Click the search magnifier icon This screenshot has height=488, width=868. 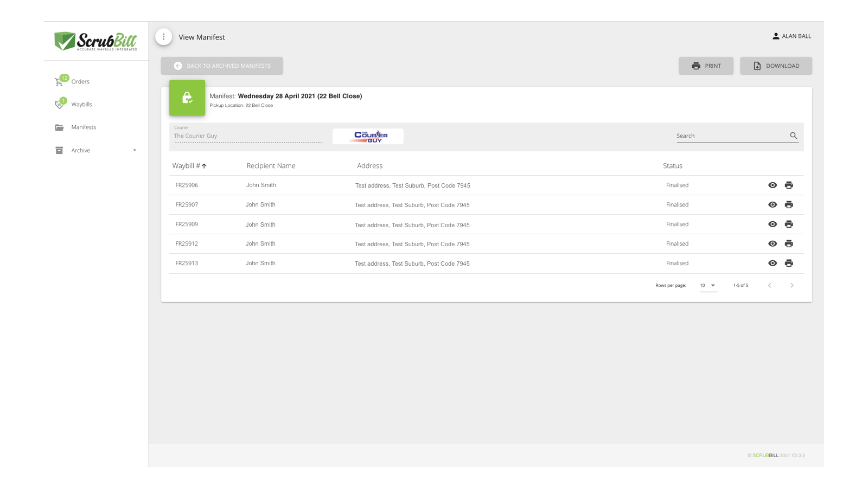(x=793, y=136)
